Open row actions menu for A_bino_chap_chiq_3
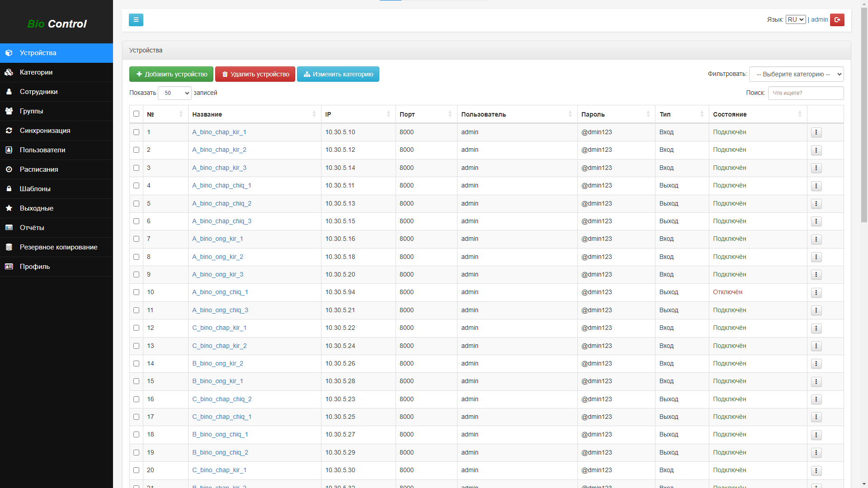Screen dimensions: 868x488 click(816, 221)
